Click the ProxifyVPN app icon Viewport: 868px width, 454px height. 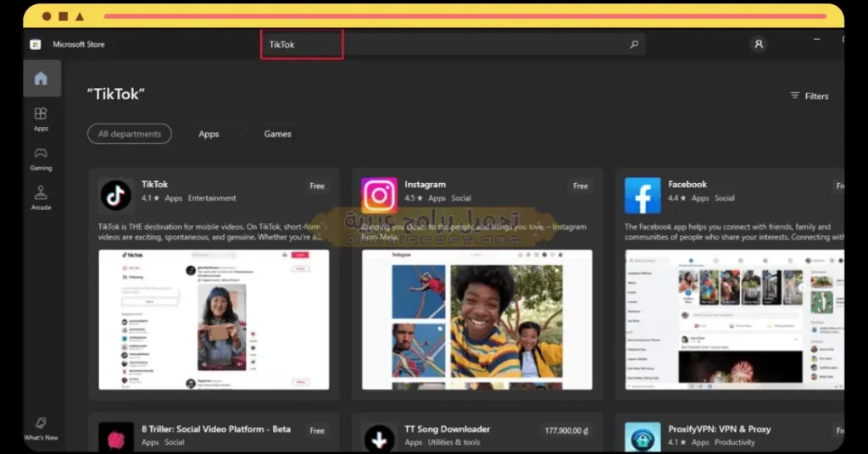coord(643,437)
